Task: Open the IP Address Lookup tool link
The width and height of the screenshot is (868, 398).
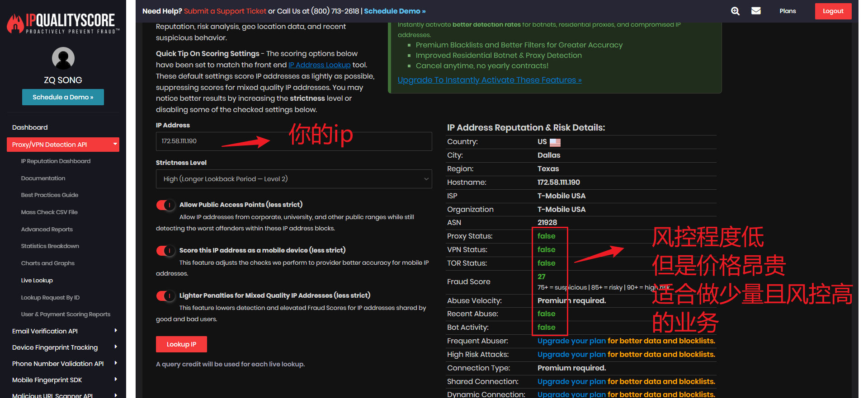Action: (319, 65)
